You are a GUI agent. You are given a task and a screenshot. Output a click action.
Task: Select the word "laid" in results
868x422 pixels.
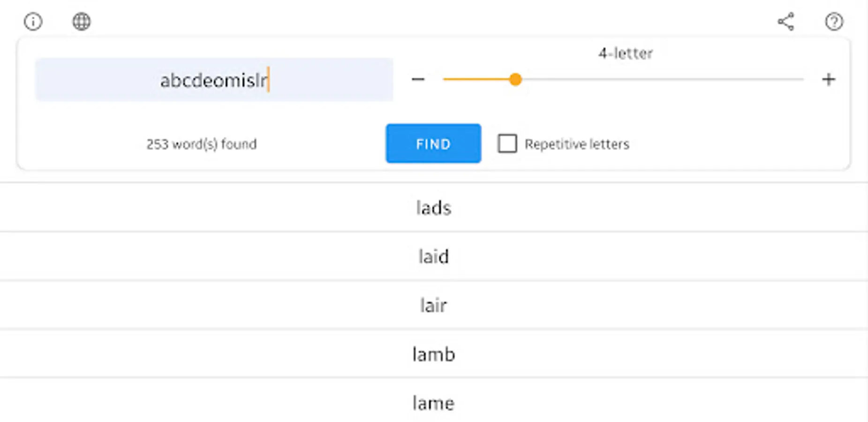434,256
